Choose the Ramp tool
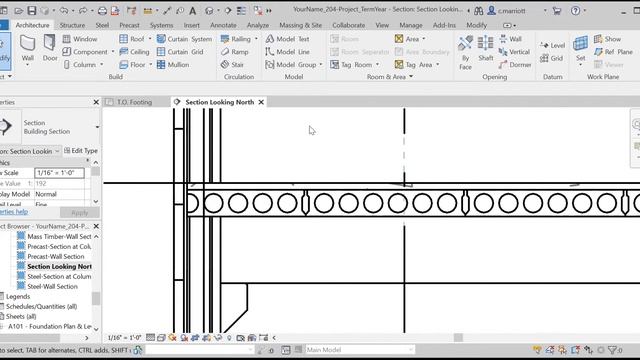 tap(235, 52)
